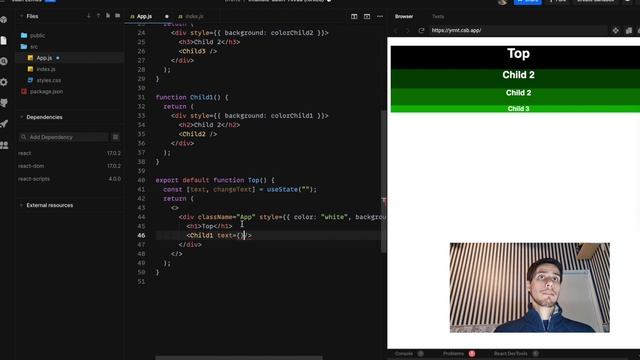The image size is (640, 360).
Task: Click the editor horizontal scrollbar
Action: [239, 358]
